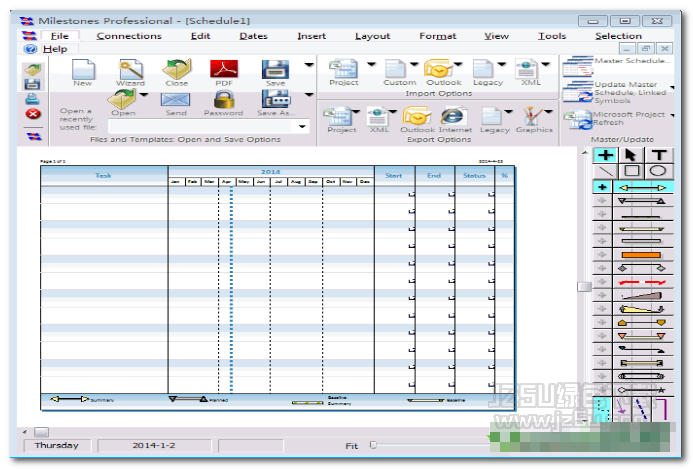
Task: Click the Status column header
Action: [x=474, y=176]
